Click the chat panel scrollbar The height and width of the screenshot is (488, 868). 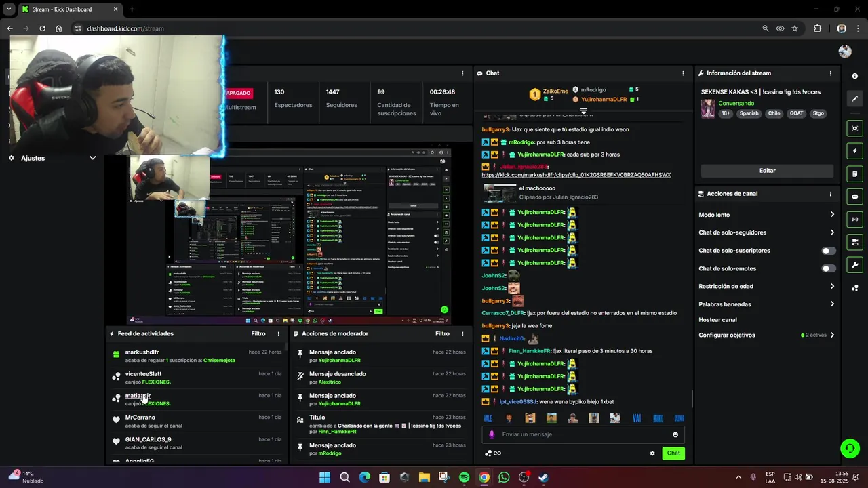(692, 399)
